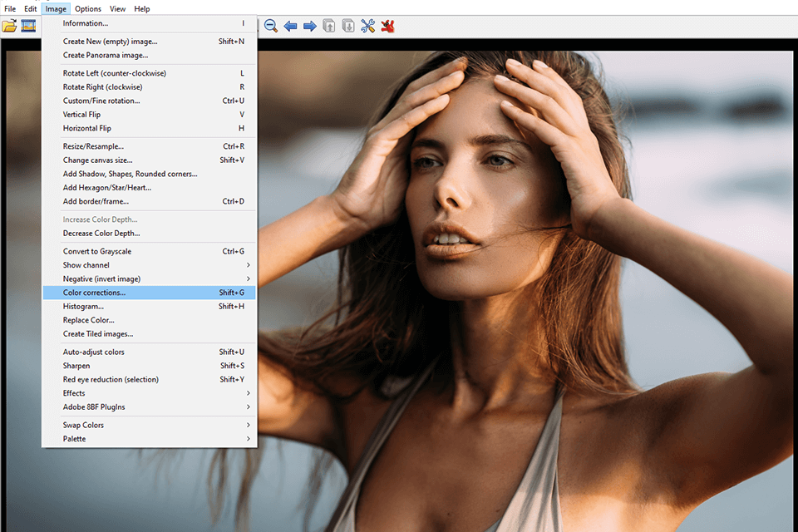The image size is (798, 532).
Task: Open the Options menu
Action: [87, 8]
